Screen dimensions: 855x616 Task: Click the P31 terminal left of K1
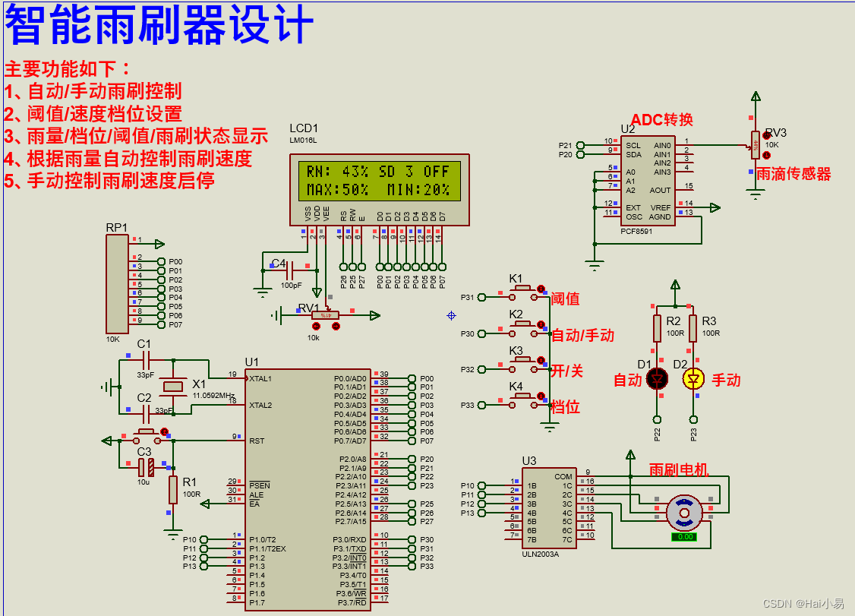coord(481,297)
